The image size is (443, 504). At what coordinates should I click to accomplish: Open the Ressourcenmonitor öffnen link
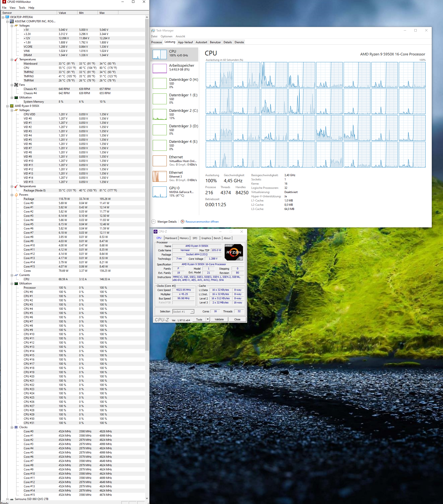pyautogui.click(x=202, y=222)
